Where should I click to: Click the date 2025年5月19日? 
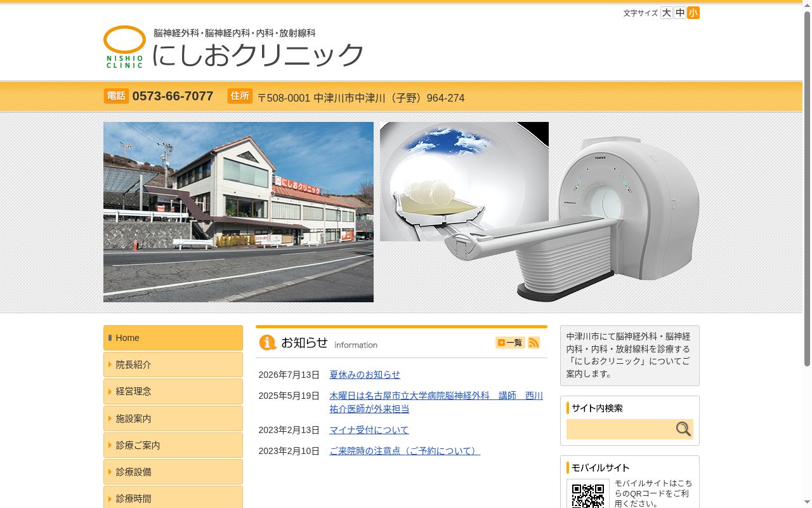click(x=289, y=396)
